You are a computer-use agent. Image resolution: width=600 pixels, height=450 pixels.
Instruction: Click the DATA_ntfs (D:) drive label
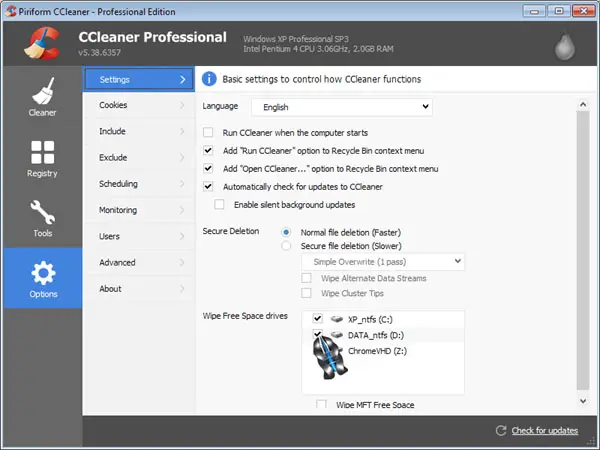[376, 335]
